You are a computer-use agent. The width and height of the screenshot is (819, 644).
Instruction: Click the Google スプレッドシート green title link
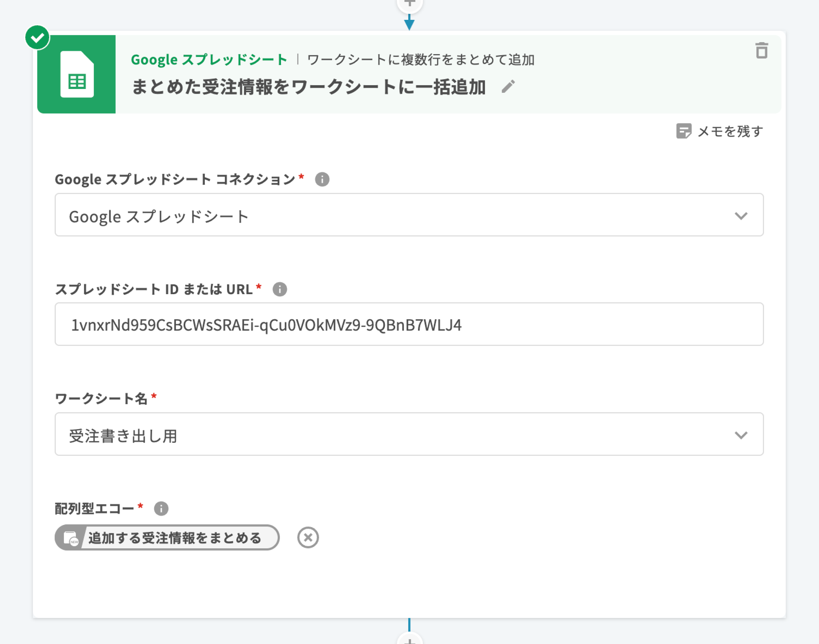point(209,60)
